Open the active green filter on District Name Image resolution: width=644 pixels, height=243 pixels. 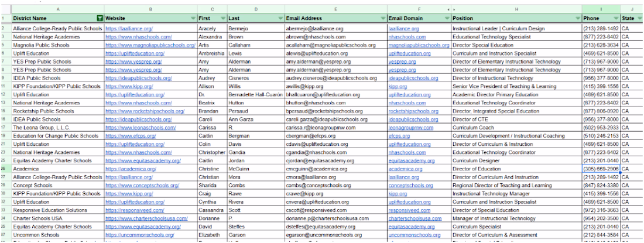100,18
